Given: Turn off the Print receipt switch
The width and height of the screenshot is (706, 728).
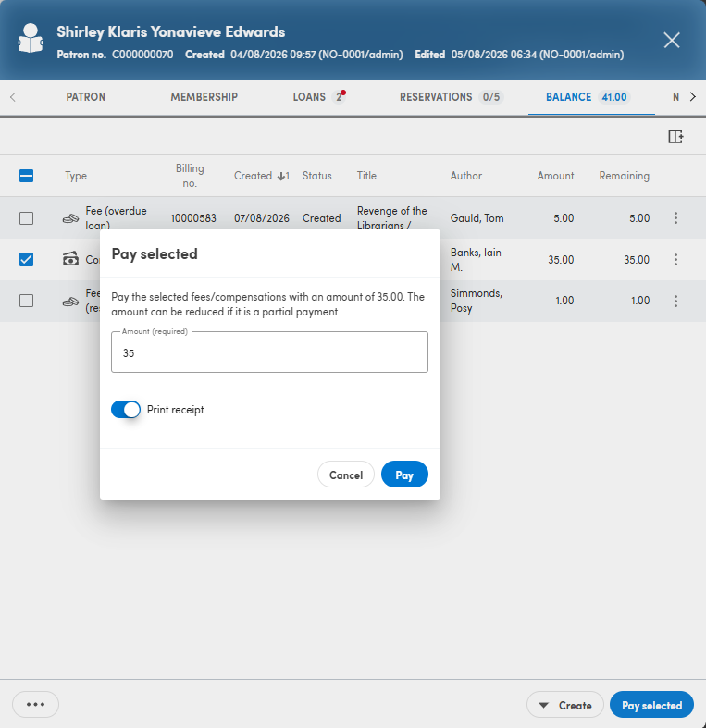Looking at the screenshot, I should click(x=126, y=410).
